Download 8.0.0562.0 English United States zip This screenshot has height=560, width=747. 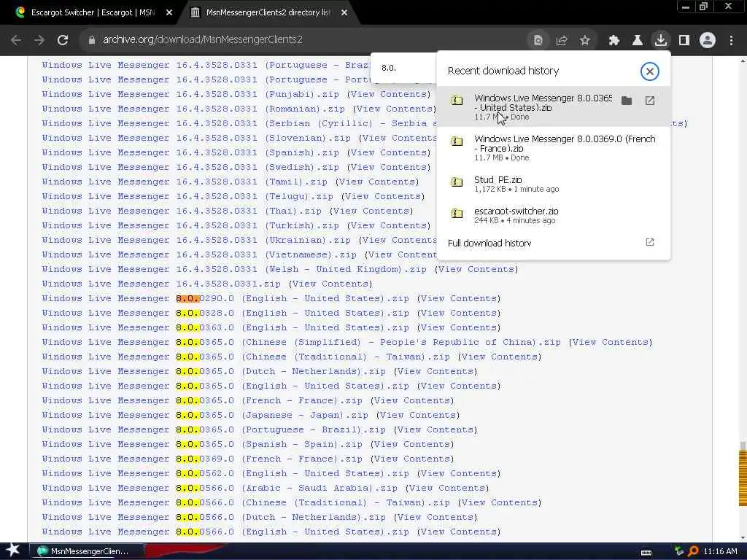pyautogui.click(x=225, y=474)
